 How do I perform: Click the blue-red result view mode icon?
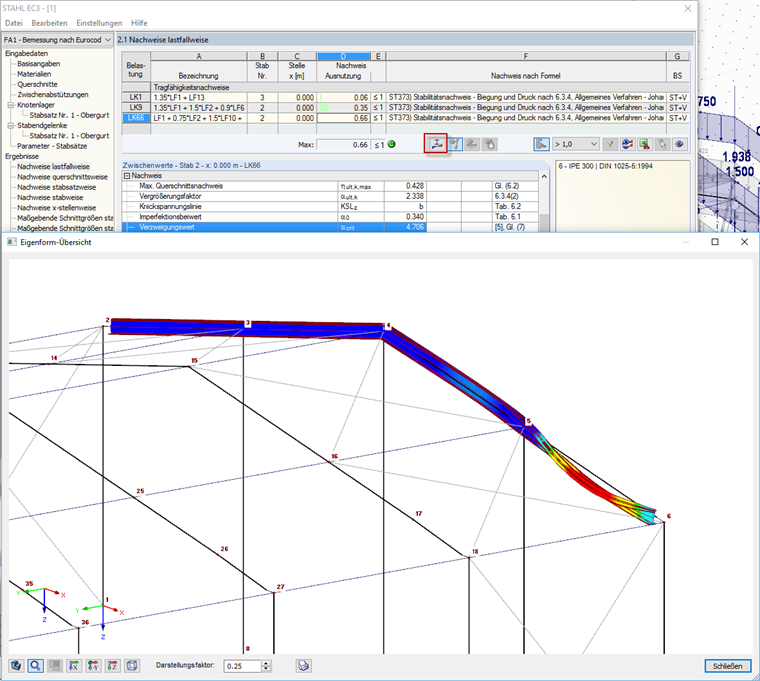click(x=627, y=144)
